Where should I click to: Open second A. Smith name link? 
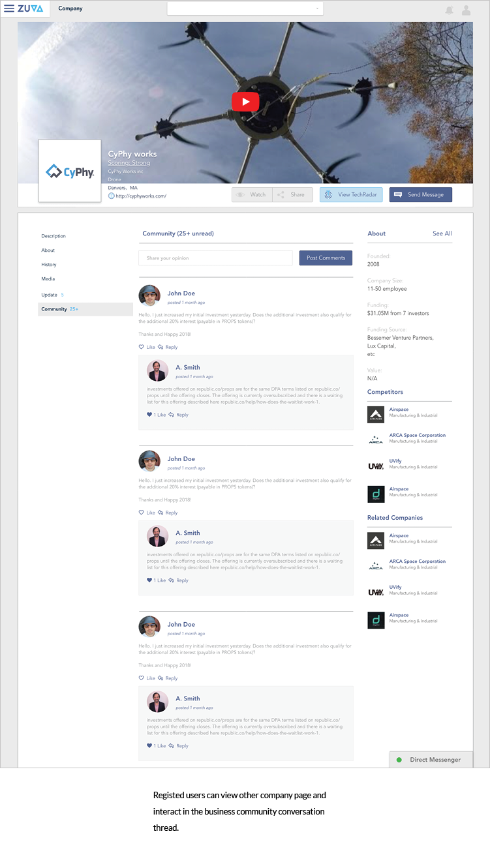(188, 533)
